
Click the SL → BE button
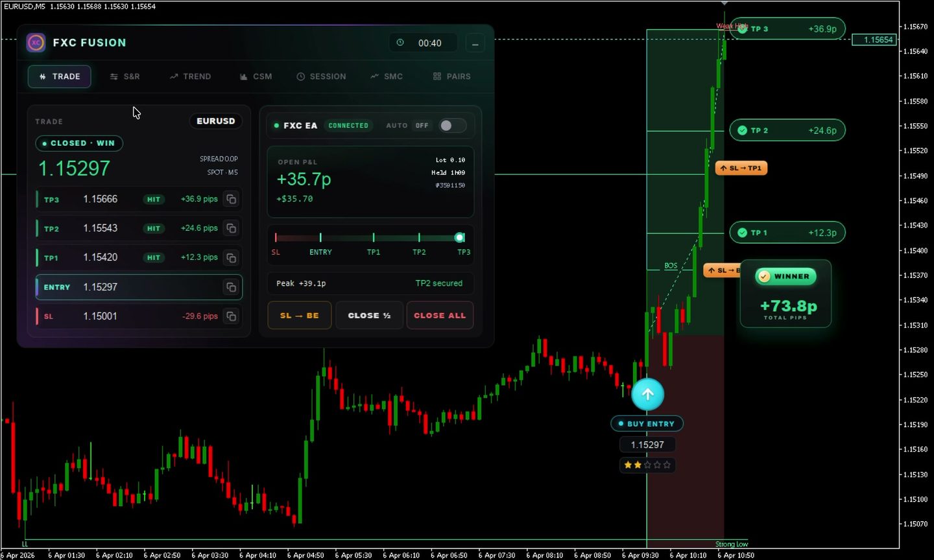pos(300,316)
